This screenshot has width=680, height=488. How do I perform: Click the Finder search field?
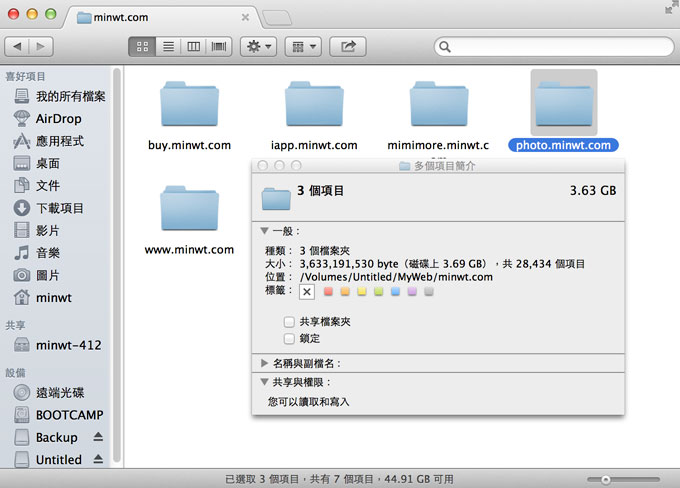click(x=554, y=46)
